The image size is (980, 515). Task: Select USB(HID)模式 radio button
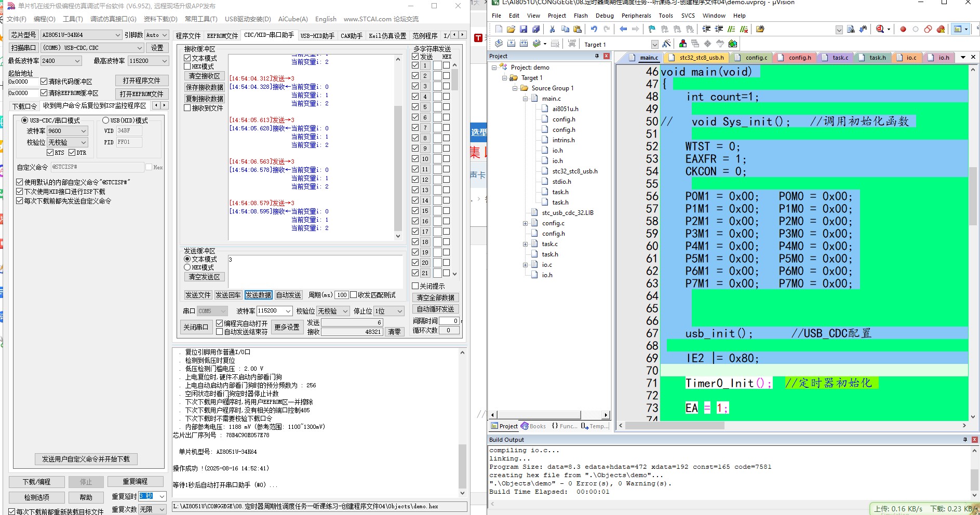pos(105,120)
